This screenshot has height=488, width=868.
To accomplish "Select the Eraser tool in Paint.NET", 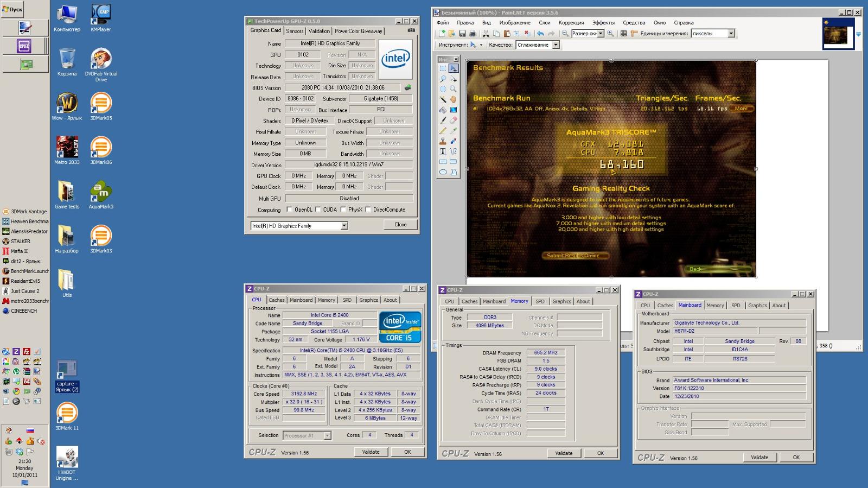I will pos(453,120).
